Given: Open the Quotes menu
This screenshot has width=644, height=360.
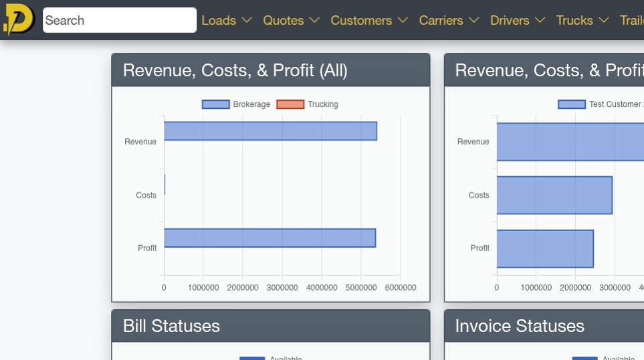Looking at the screenshot, I should pos(291,20).
